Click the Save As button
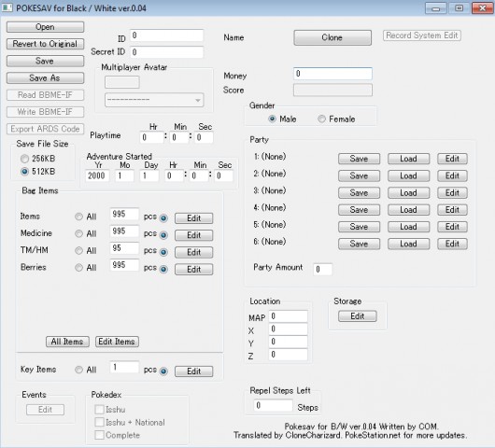495x448 pixels. pyautogui.click(x=45, y=77)
